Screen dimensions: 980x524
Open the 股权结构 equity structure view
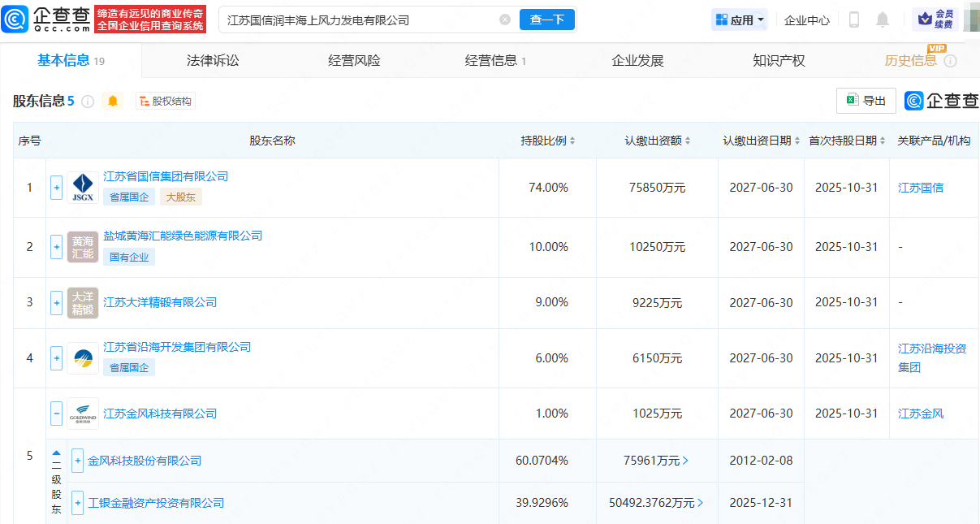[166, 102]
